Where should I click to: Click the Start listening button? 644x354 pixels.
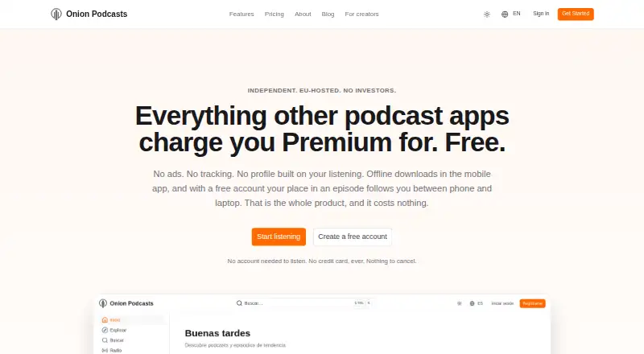(279, 237)
